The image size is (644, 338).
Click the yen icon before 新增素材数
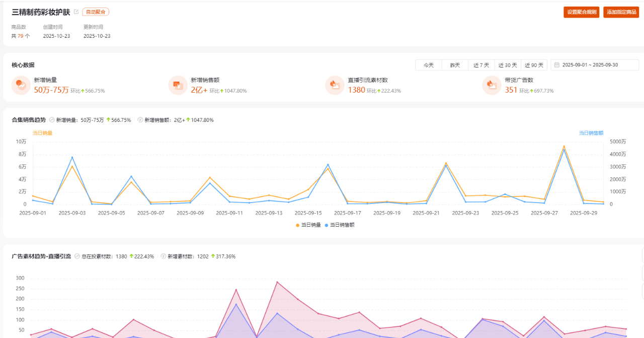click(x=164, y=256)
